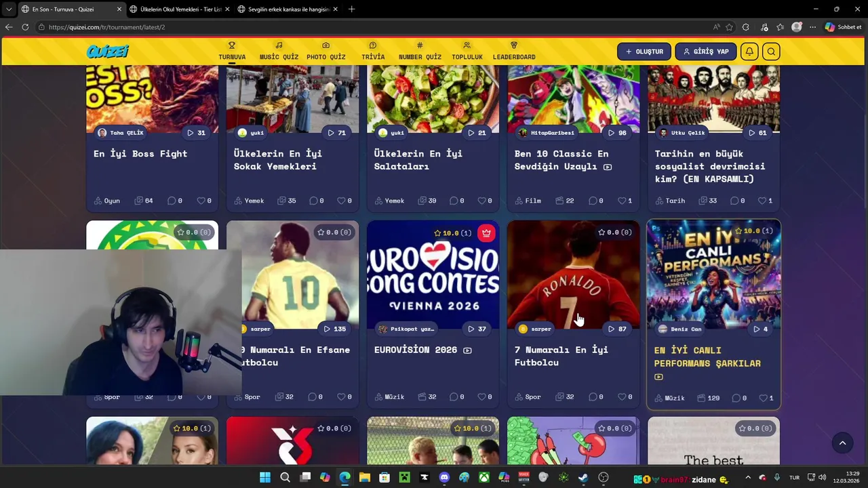Show hidden system tray icons chevron
The height and width of the screenshot is (488, 868).
[x=748, y=478]
